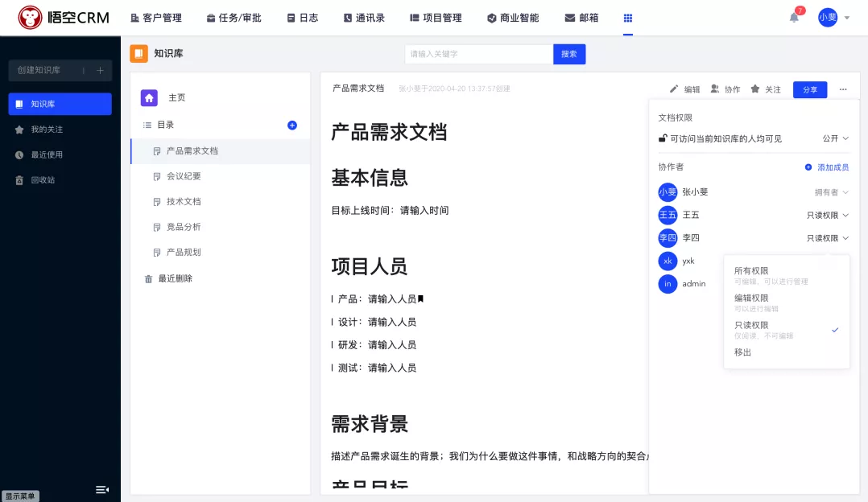The height and width of the screenshot is (502, 868).
Task: Click 关注 star to follow document
Action: click(x=766, y=89)
